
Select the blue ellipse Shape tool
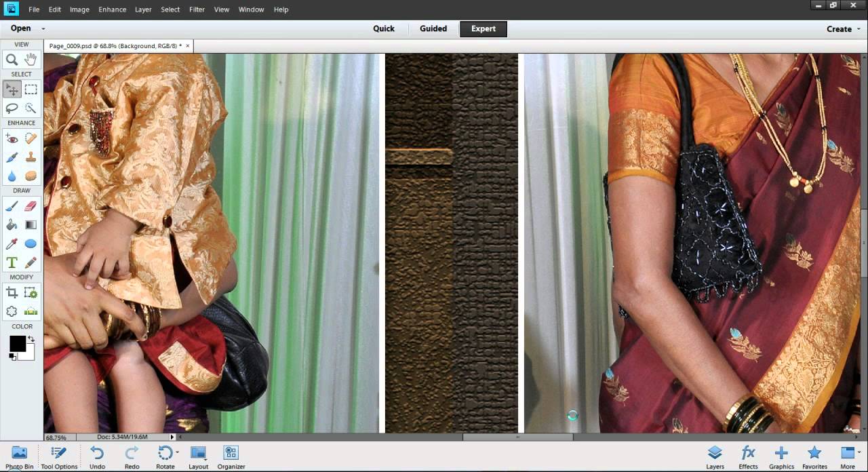pyautogui.click(x=31, y=243)
